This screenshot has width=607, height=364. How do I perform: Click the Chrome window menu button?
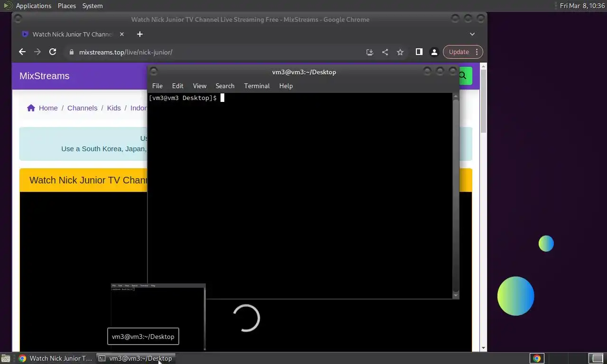coord(18,19)
